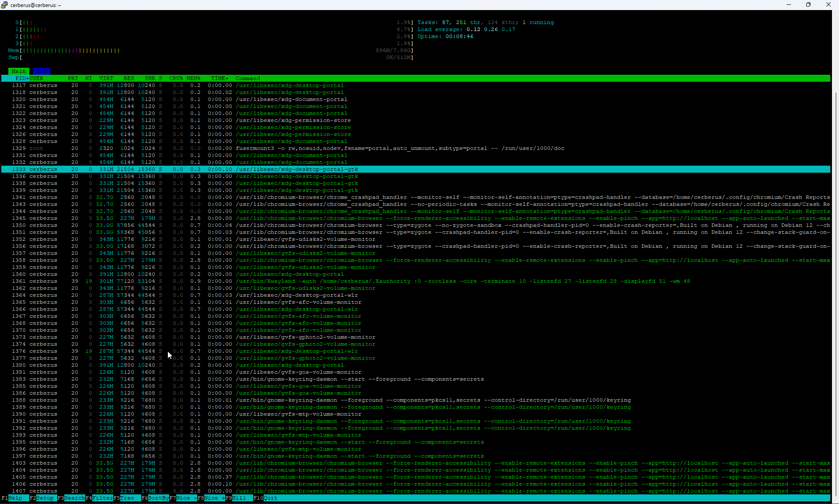The height and width of the screenshot is (504, 839).
Task: Sort by the PRI column header
Action: pyautogui.click(x=73, y=78)
